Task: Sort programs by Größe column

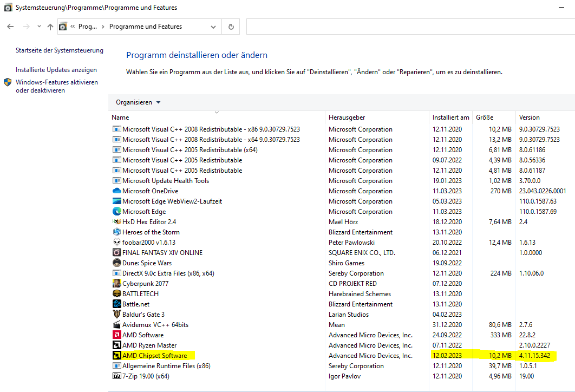Action: (x=494, y=117)
